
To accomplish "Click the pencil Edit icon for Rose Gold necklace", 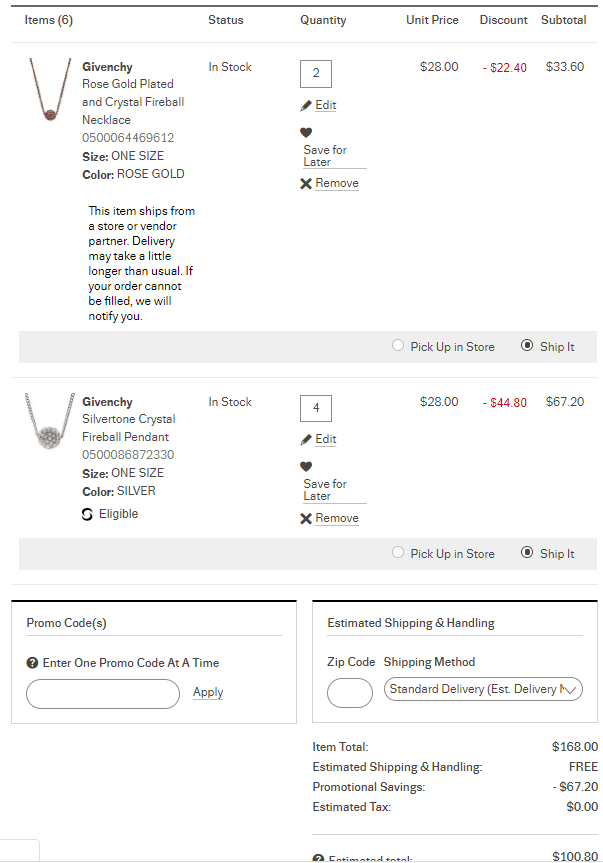I will click(x=306, y=106).
